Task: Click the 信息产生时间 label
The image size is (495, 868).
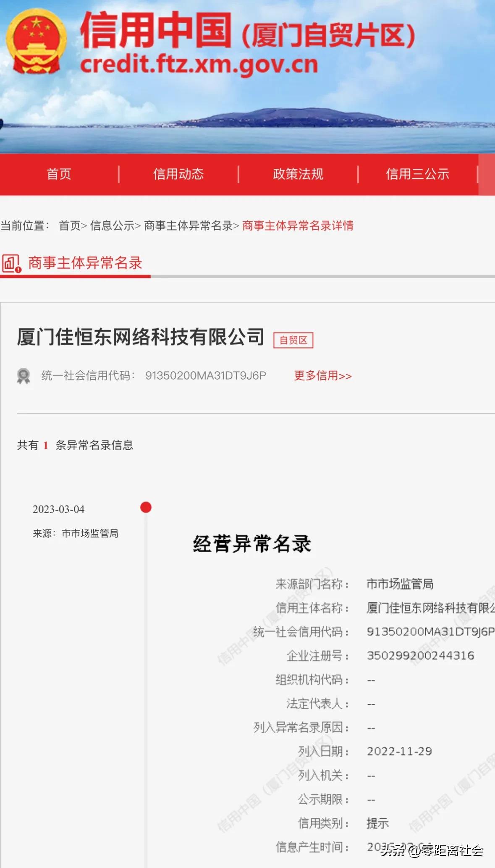Action: [x=312, y=847]
